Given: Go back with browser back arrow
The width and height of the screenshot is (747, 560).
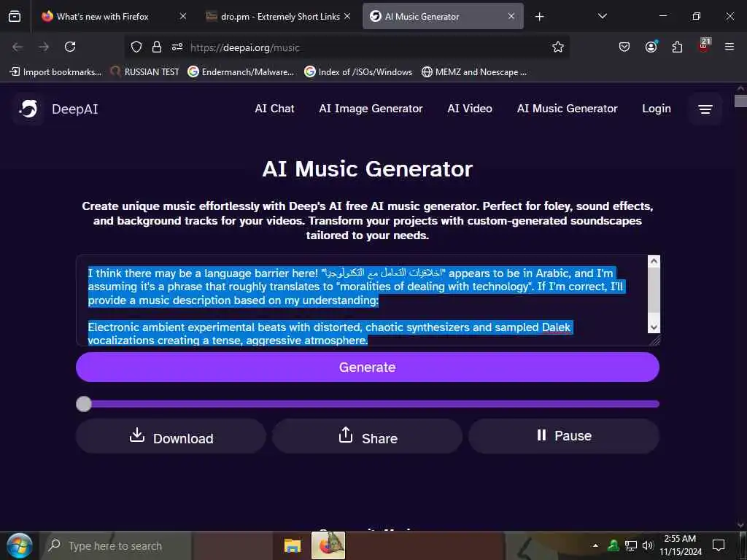Looking at the screenshot, I should pyautogui.click(x=18, y=47).
